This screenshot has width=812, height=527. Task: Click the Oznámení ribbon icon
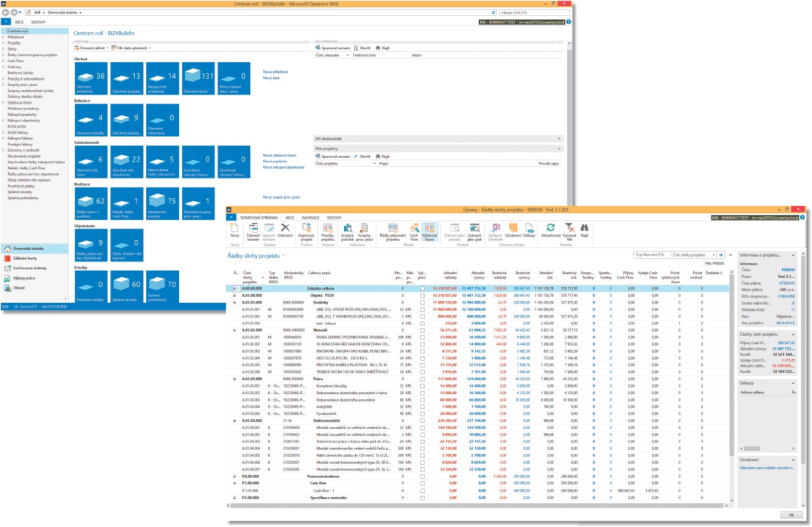pos(513,230)
